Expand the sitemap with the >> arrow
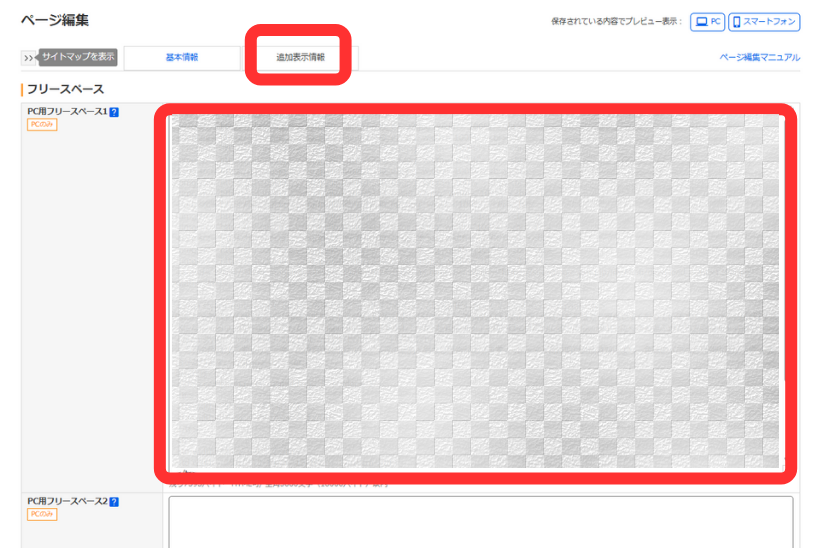The width and height of the screenshot is (834, 548). pyautogui.click(x=28, y=58)
